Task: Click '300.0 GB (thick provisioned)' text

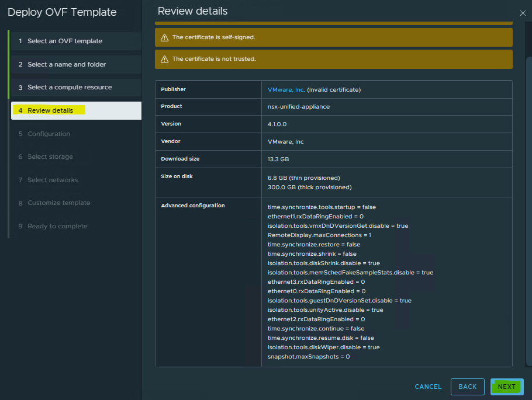Action: (309, 187)
